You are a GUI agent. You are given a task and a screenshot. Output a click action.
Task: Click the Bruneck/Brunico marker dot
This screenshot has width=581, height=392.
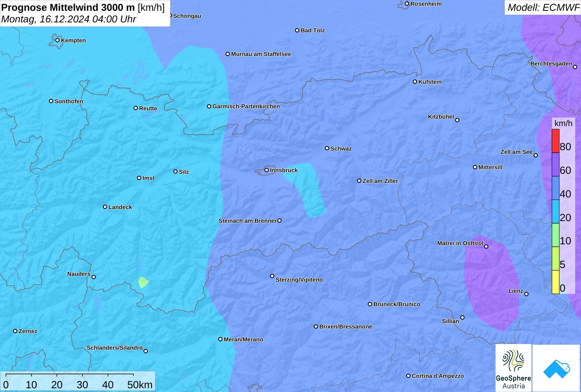click(370, 304)
